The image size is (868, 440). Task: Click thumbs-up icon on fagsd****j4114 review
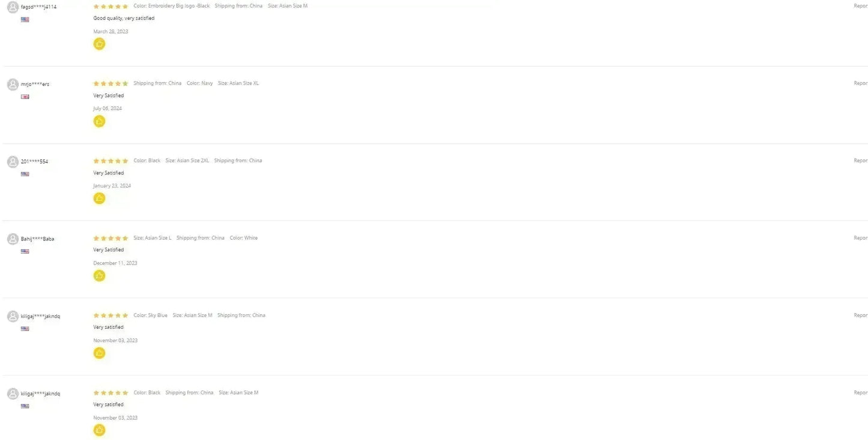tap(99, 44)
